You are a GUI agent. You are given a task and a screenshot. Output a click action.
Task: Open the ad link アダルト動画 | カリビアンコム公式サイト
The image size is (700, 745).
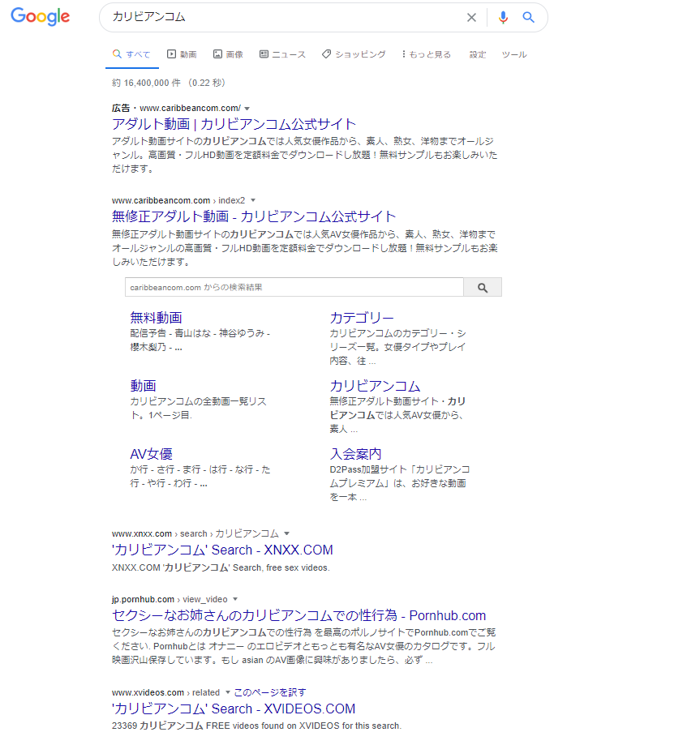(234, 124)
